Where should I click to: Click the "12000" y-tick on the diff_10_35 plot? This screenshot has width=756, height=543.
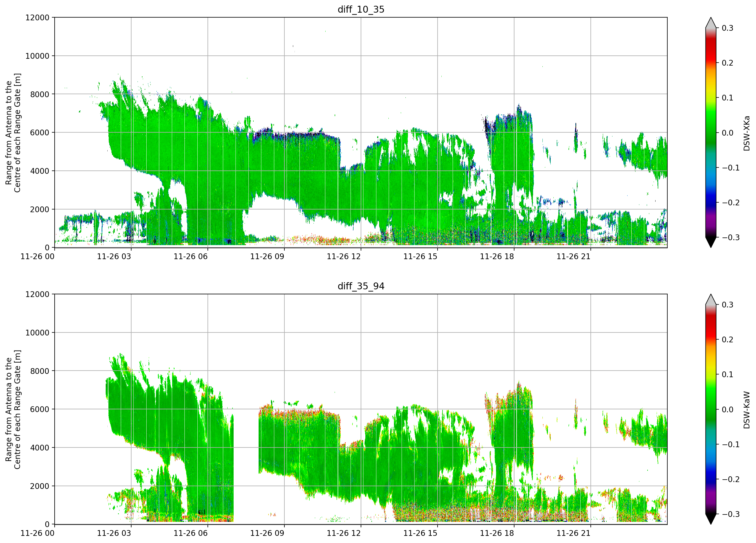pyautogui.click(x=37, y=18)
